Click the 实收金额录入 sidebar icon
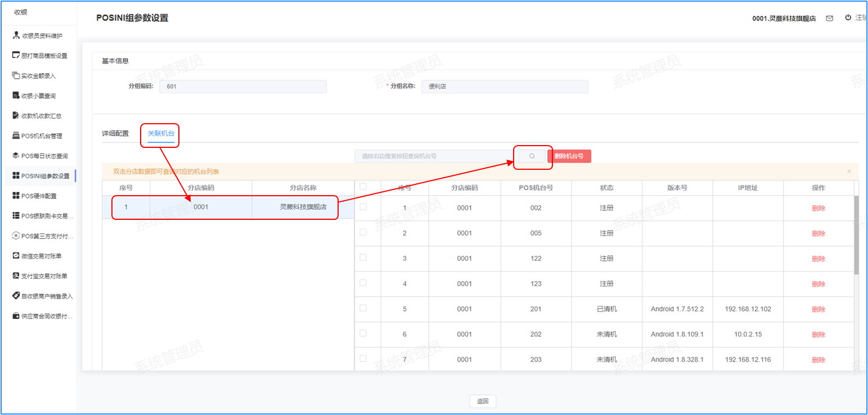The width and height of the screenshot is (868, 415). 16,75
